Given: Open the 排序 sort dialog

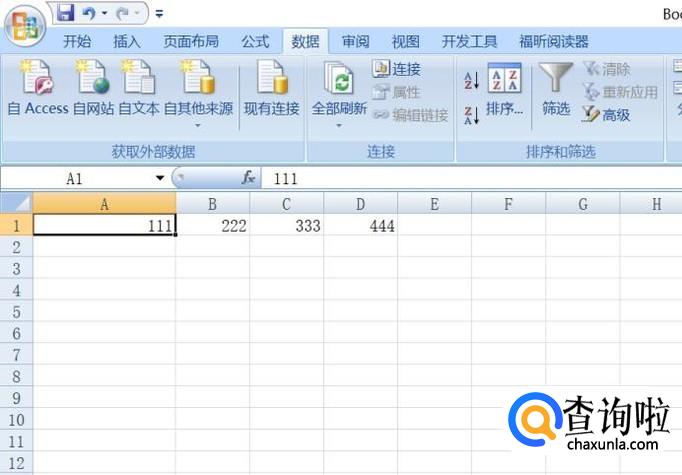Looking at the screenshot, I should coord(504,89).
